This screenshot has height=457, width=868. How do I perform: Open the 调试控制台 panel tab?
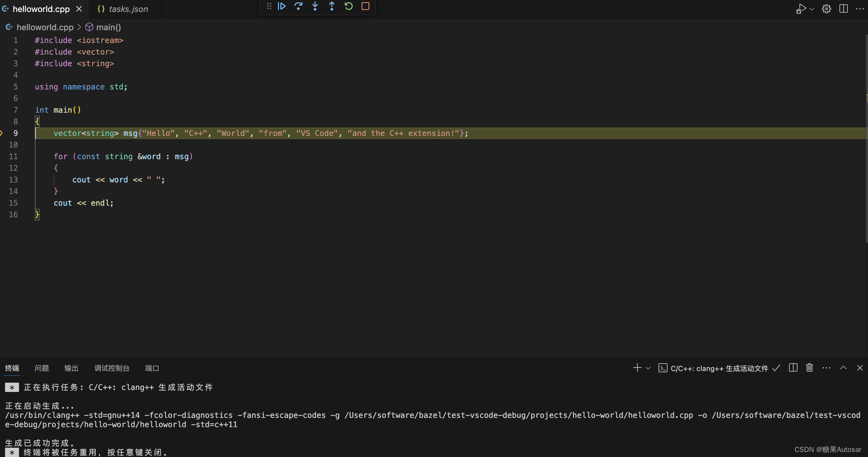tap(112, 368)
